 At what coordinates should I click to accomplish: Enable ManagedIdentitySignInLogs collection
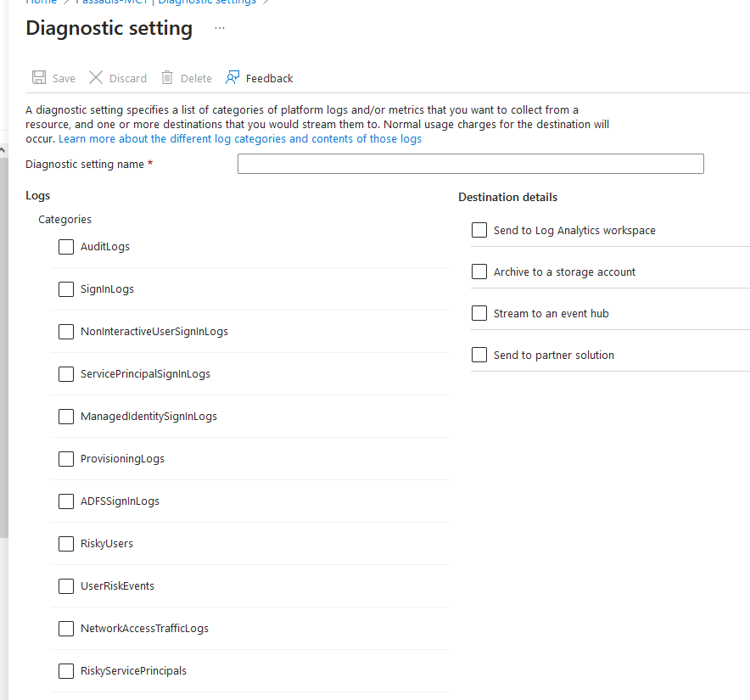(x=66, y=417)
